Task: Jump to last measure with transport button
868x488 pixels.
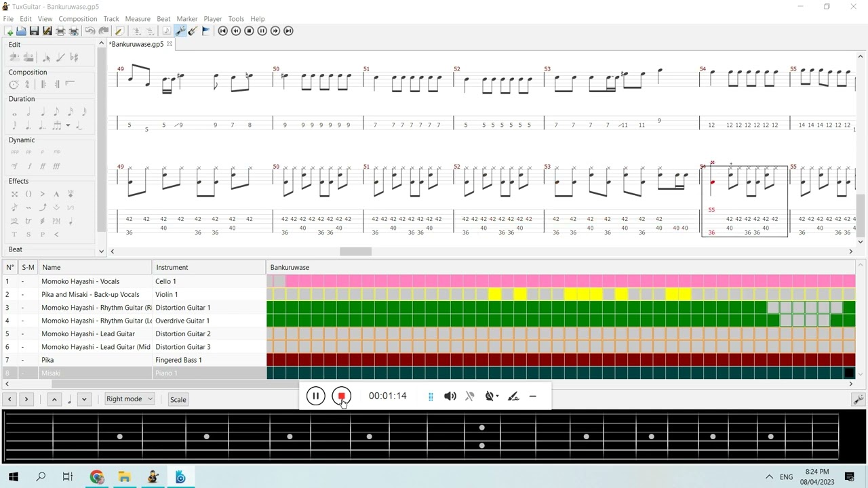Action: (x=288, y=31)
